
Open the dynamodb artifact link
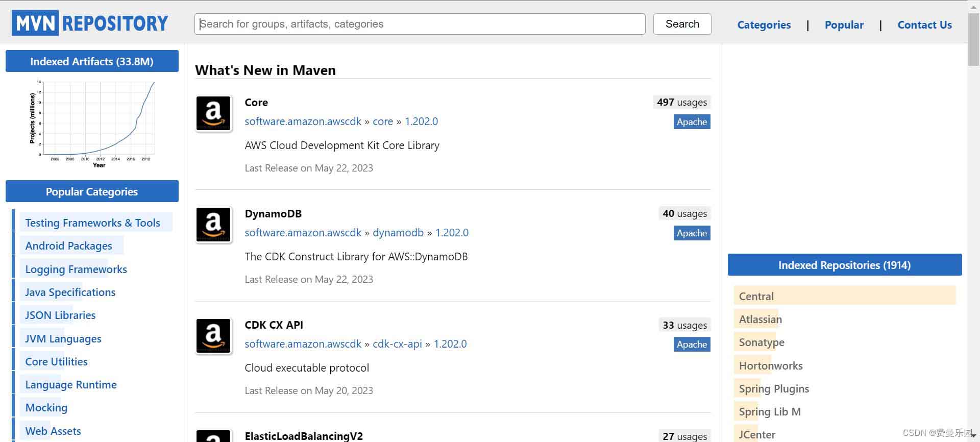click(398, 233)
